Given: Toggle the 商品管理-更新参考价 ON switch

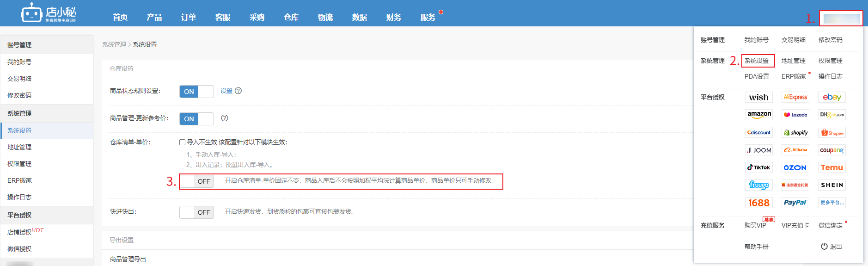Looking at the screenshot, I should (196, 119).
